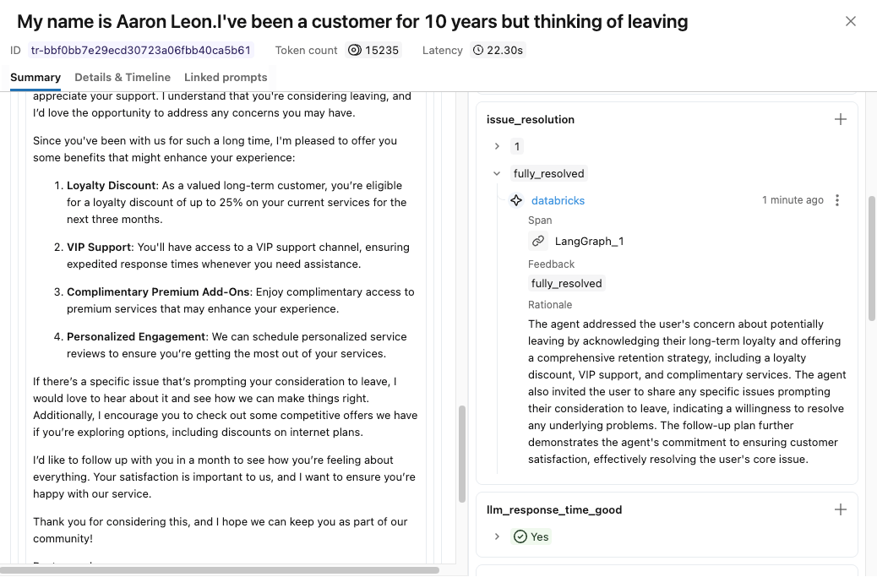This screenshot has height=588, width=877.
Task: Open the Linked prompts tab
Action: click(x=226, y=78)
